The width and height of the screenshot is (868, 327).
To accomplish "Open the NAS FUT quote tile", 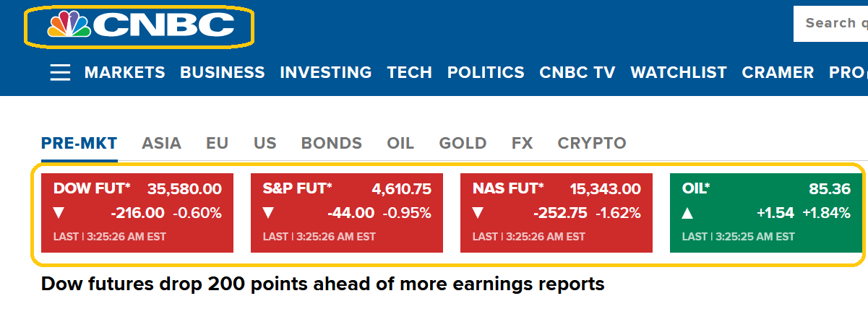I will [557, 212].
